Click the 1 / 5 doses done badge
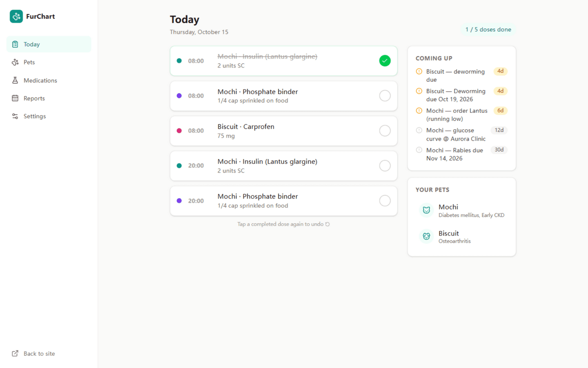 [488, 29]
